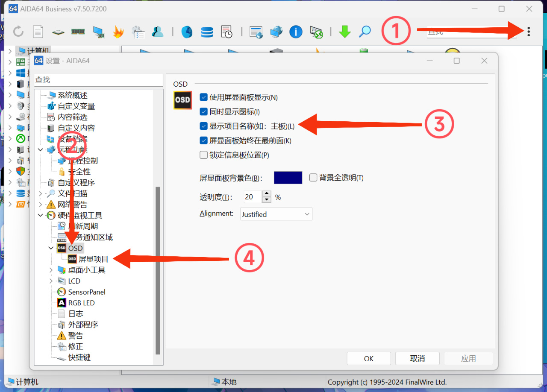
Task: Toggle 同时显示图标(I) checkbox
Action: (x=203, y=112)
